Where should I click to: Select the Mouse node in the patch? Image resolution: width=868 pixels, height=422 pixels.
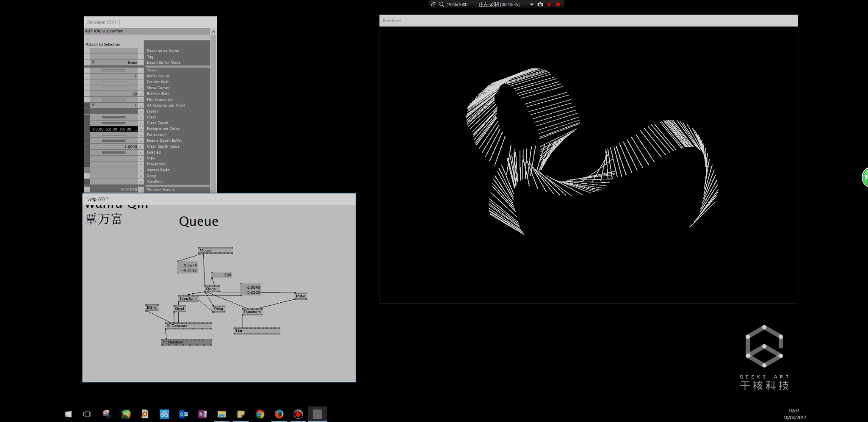[x=215, y=250]
